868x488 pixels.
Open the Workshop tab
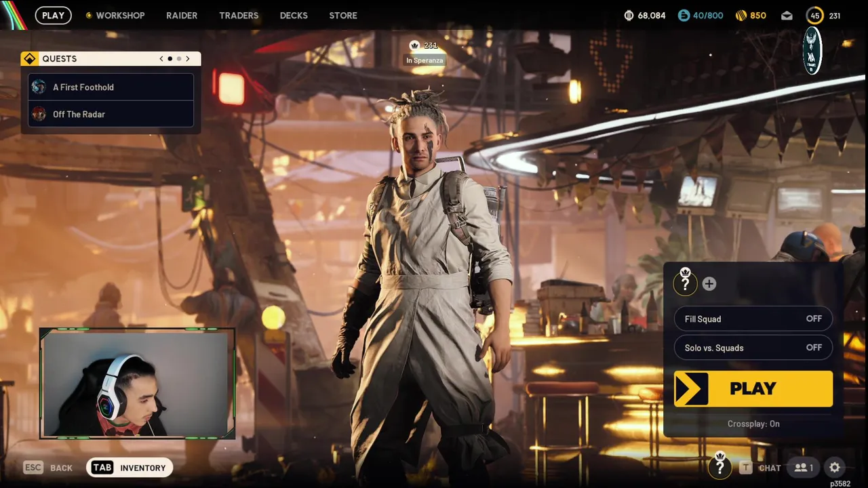tap(120, 15)
